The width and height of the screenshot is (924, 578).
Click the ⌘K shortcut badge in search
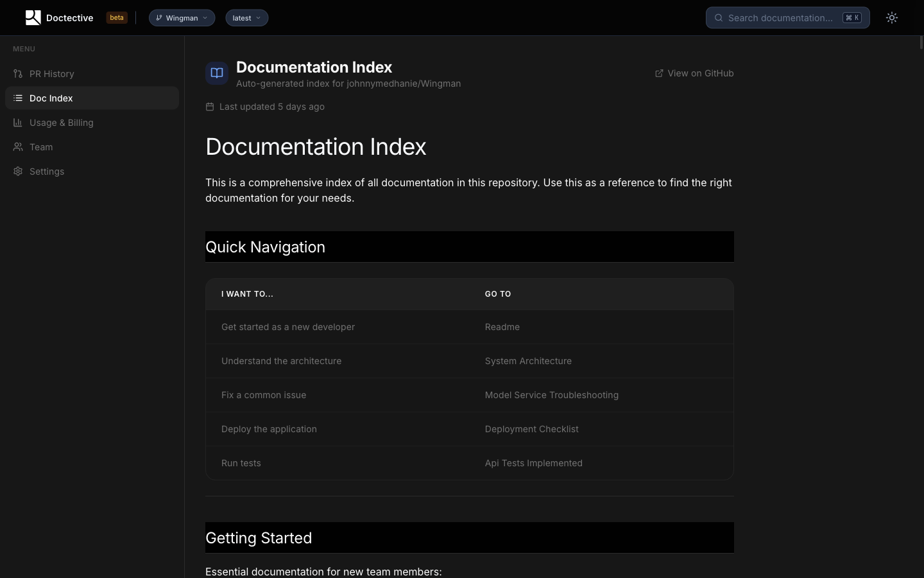coord(852,18)
